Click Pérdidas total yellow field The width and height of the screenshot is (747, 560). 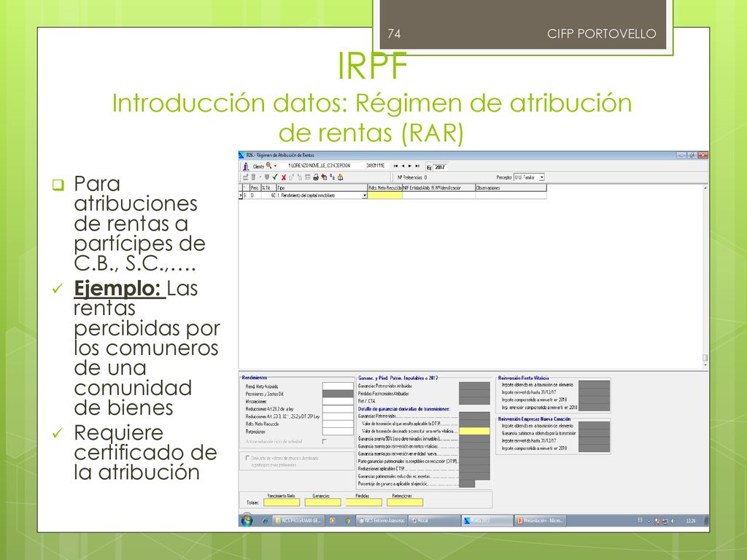point(363,502)
